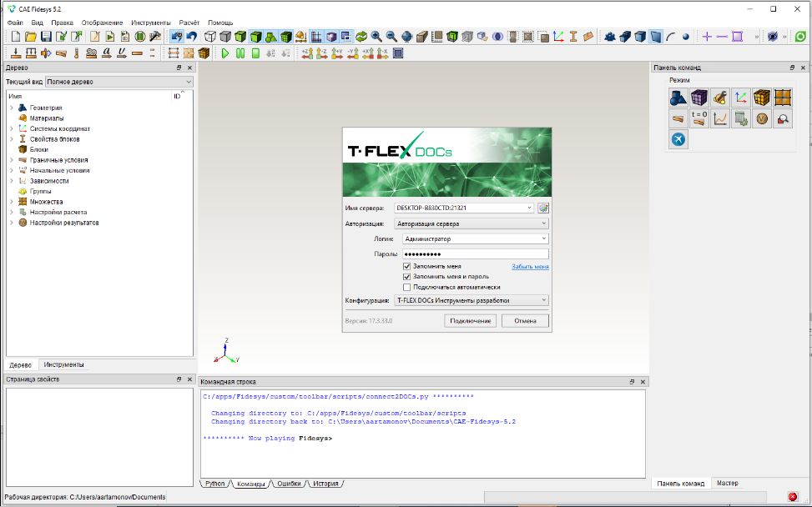The width and height of the screenshot is (812, 507).
Task: Open the coordinate systems mode icon
Action: (x=741, y=98)
